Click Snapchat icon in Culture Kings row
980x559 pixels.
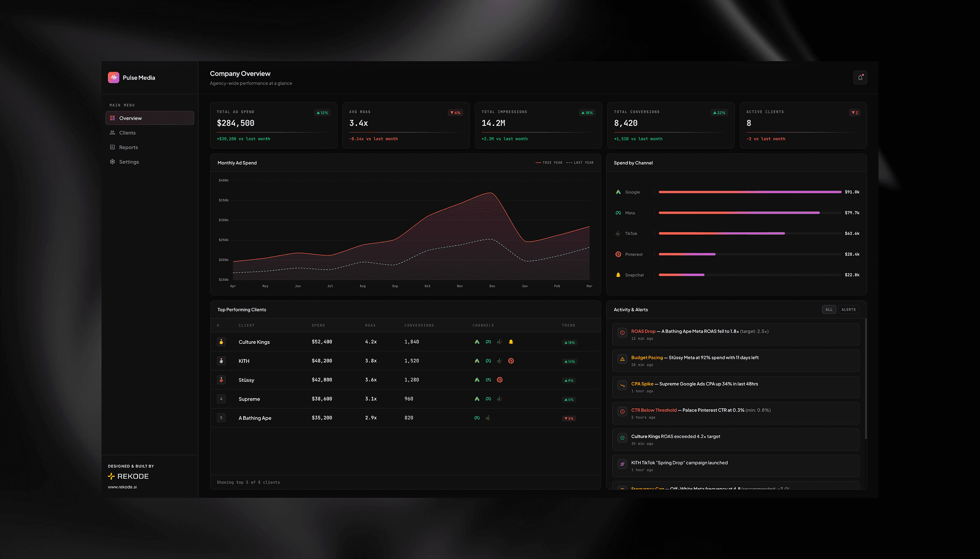(511, 342)
